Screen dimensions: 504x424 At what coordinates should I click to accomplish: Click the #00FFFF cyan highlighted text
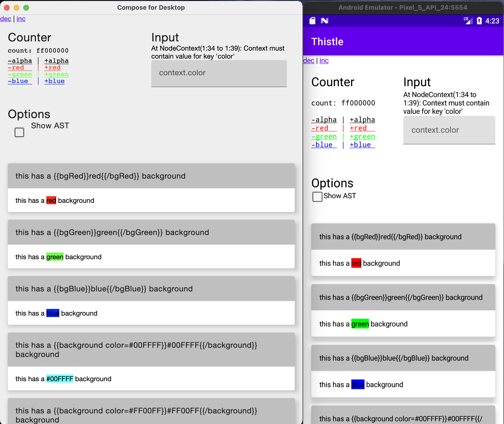coord(60,379)
